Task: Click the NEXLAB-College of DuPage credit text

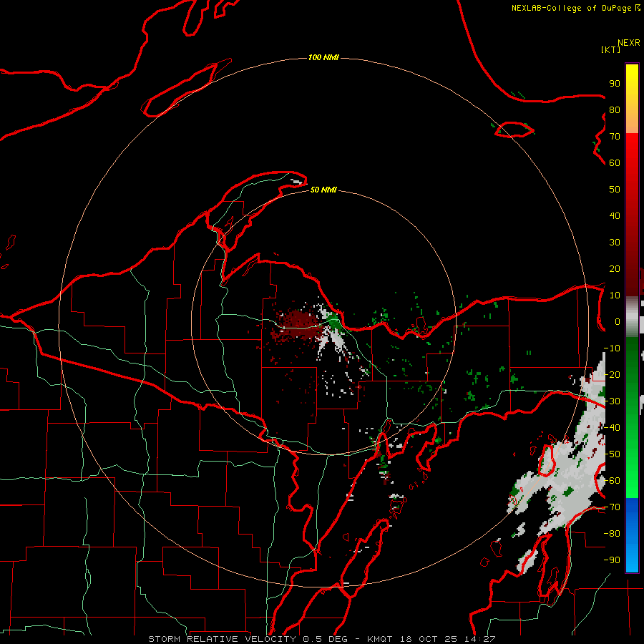Action: click(x=575, y=8)
